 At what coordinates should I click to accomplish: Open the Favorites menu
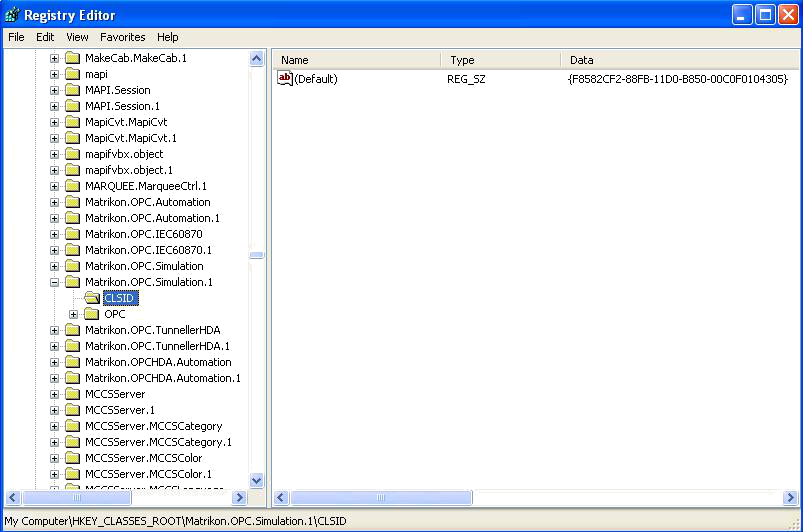pos(122,37)
